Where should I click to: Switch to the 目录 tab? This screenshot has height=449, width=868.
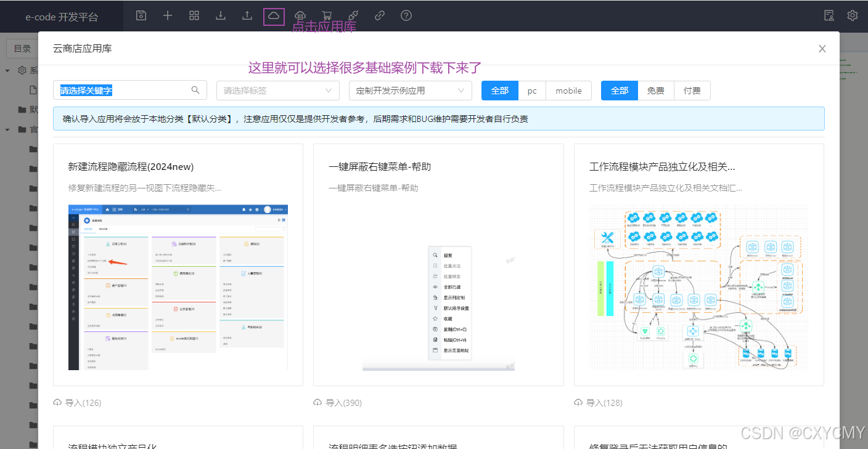pos(22,48)
